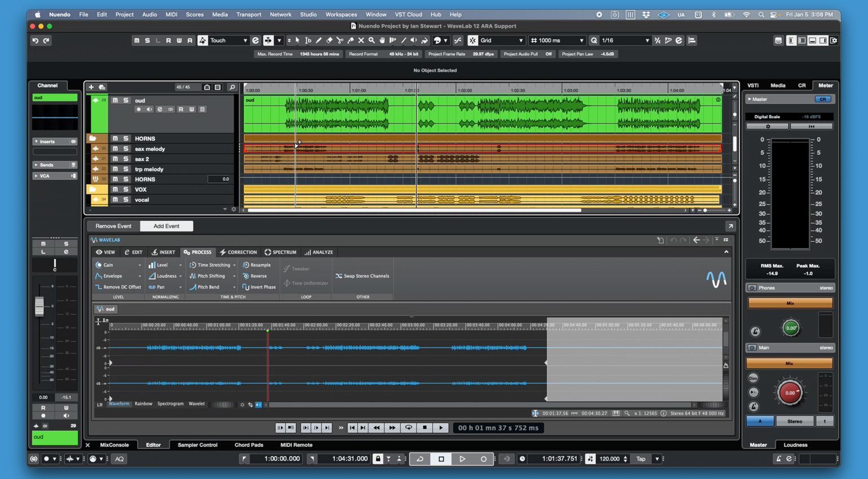
Task: Adjust the oud channel volume fader
Action: coord(39,307)
